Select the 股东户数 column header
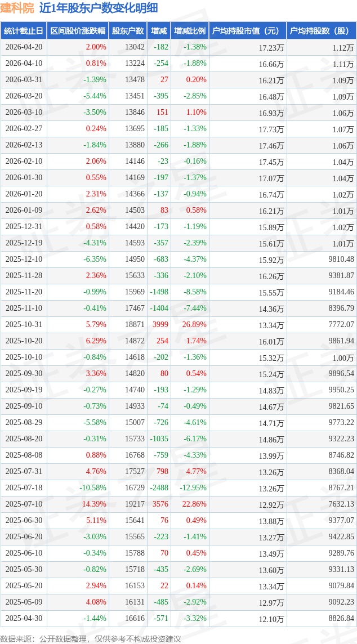This screenshot has width=357, height=644. coord(128,31)
